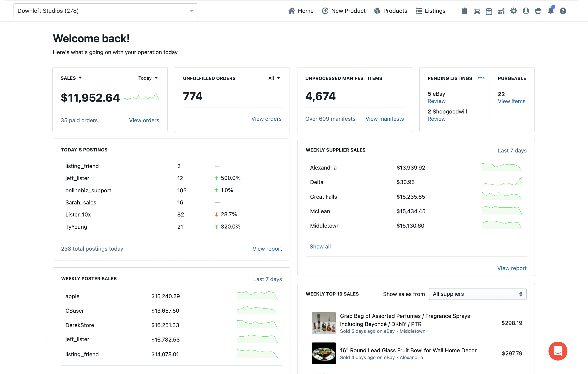
Task: Click the Delta supplier sparkline
Action: pos(502,181)
